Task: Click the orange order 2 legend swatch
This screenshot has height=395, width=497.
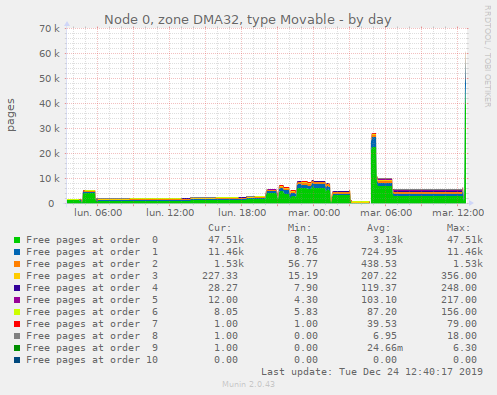Action: point(17,264)
